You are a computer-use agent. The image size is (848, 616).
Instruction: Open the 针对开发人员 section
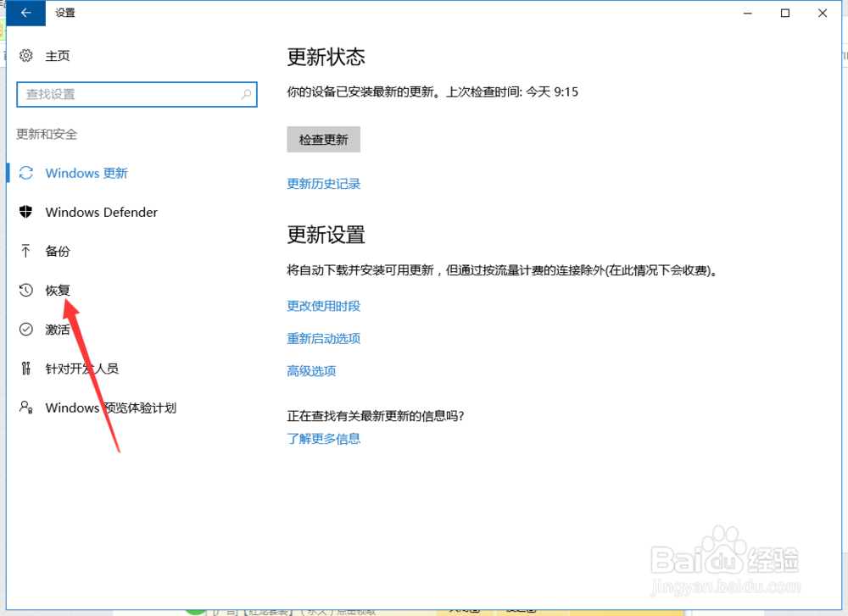coord(82,369)
